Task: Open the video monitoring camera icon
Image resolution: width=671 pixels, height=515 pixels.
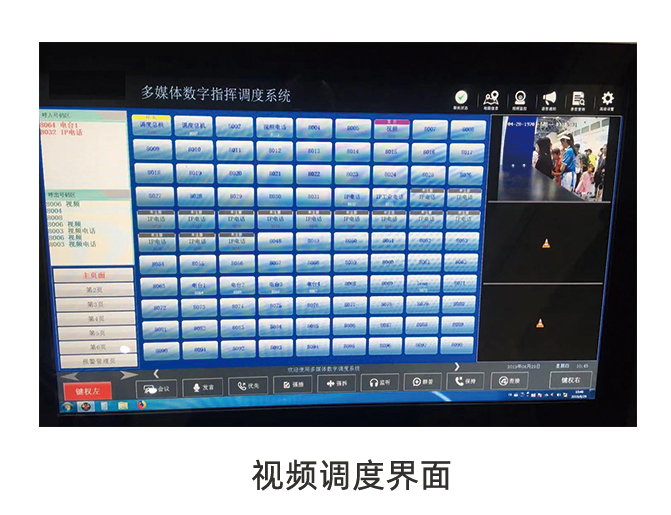Action: pyautogui.click(x=520, y=99)
